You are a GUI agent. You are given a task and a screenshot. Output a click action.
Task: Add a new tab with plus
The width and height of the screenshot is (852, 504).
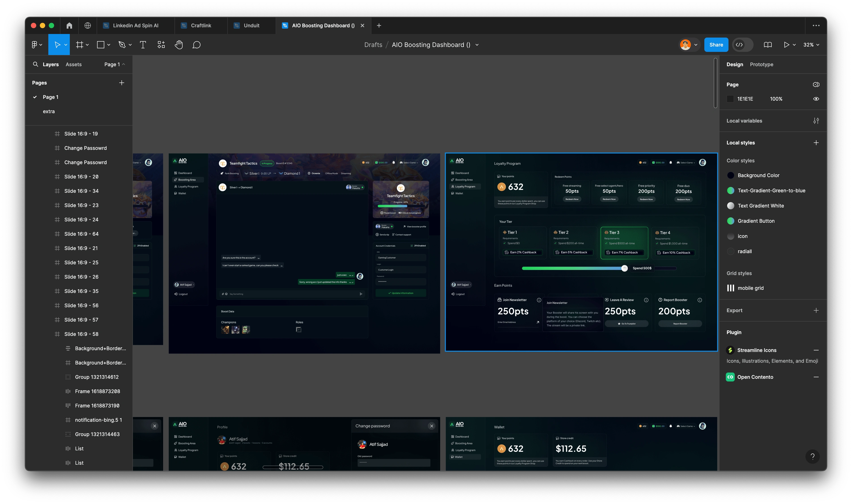[379, 25]
